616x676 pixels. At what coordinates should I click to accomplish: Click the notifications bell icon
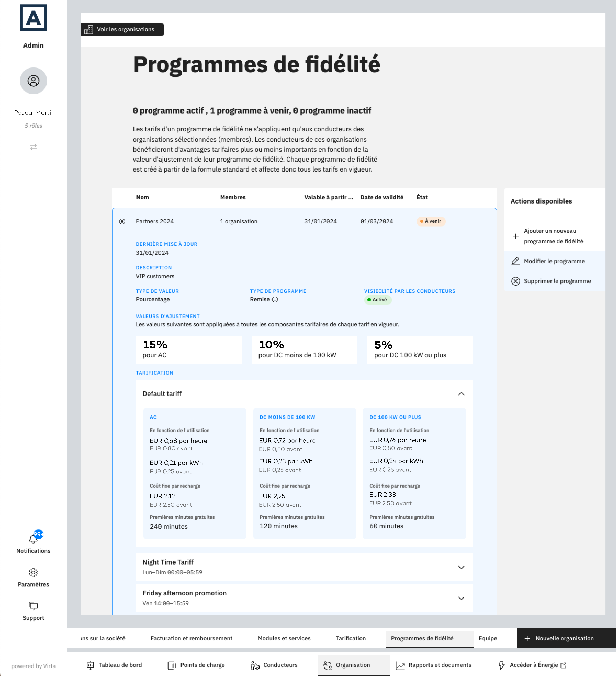tap(33, 539)
